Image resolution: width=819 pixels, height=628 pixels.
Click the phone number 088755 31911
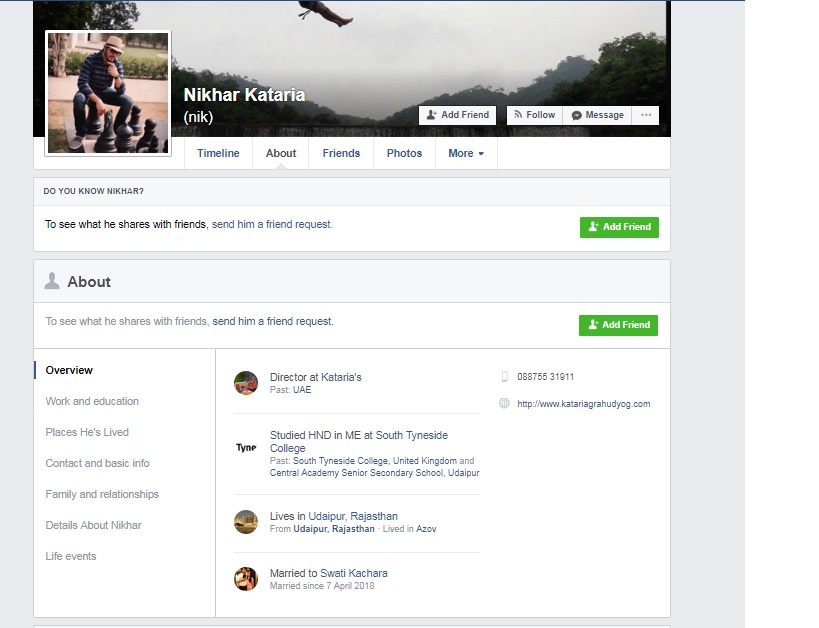click(x=545, y=377)
